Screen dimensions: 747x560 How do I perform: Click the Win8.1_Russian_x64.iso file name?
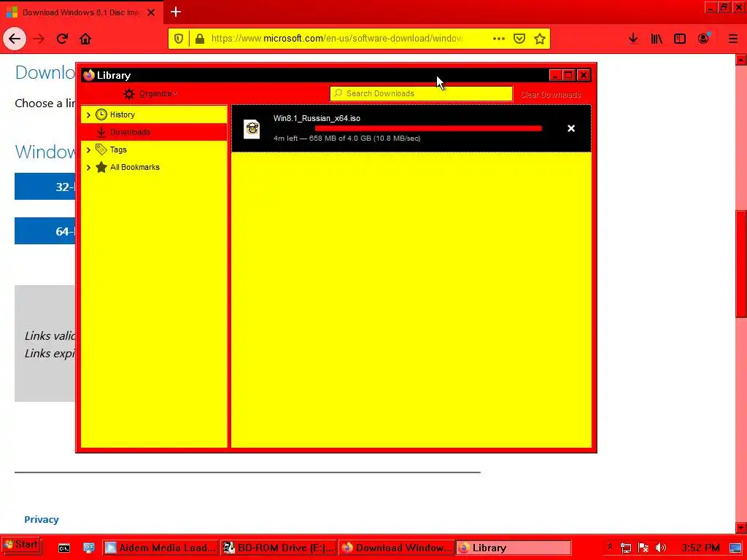317,119
